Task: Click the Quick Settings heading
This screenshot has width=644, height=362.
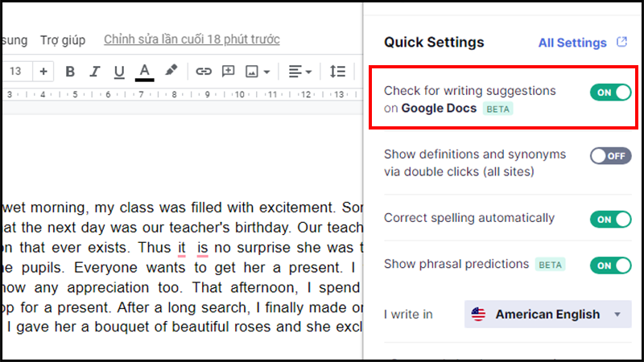Action: click(x=434, y=43)
